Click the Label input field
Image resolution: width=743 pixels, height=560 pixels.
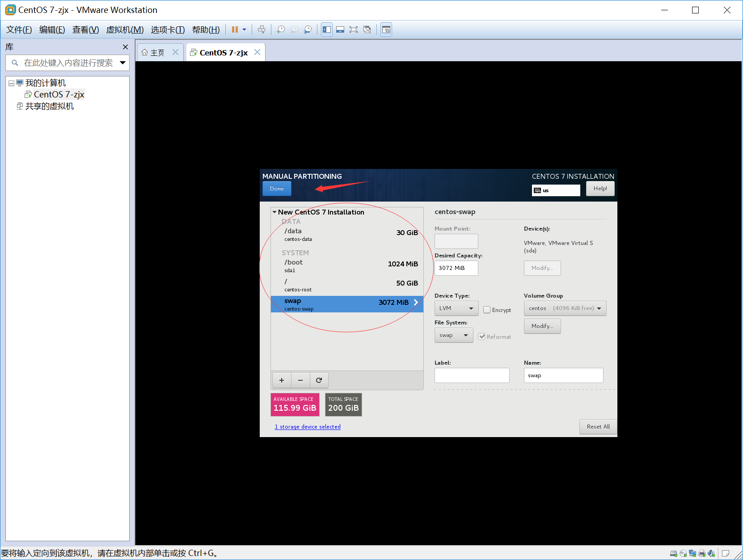click(472, 375)
